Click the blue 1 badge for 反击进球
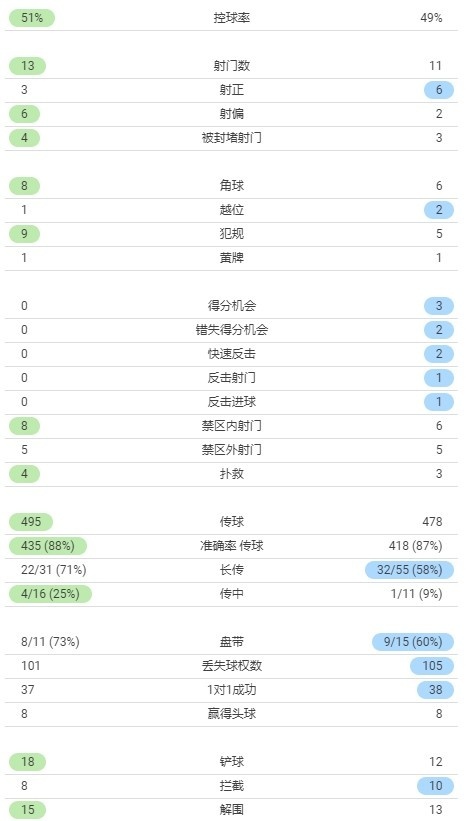The height and width of the screenshot is (821, 466). [439, 402]
